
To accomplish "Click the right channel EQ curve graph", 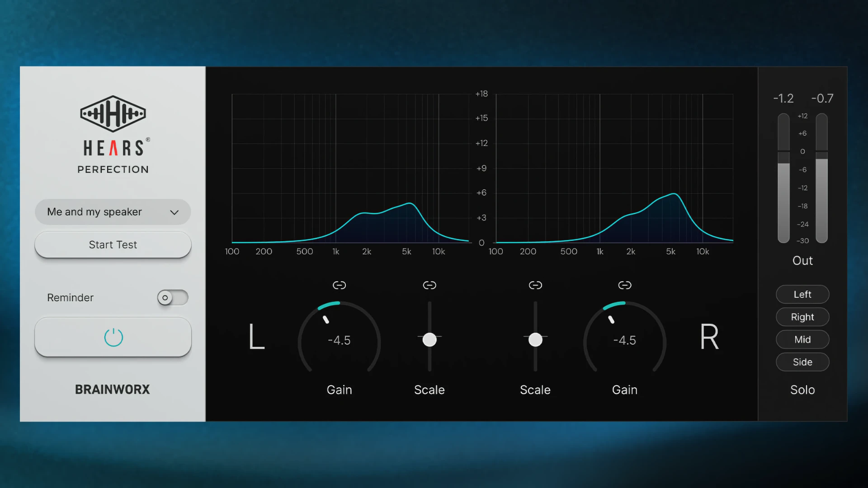I will pos(614,168).
